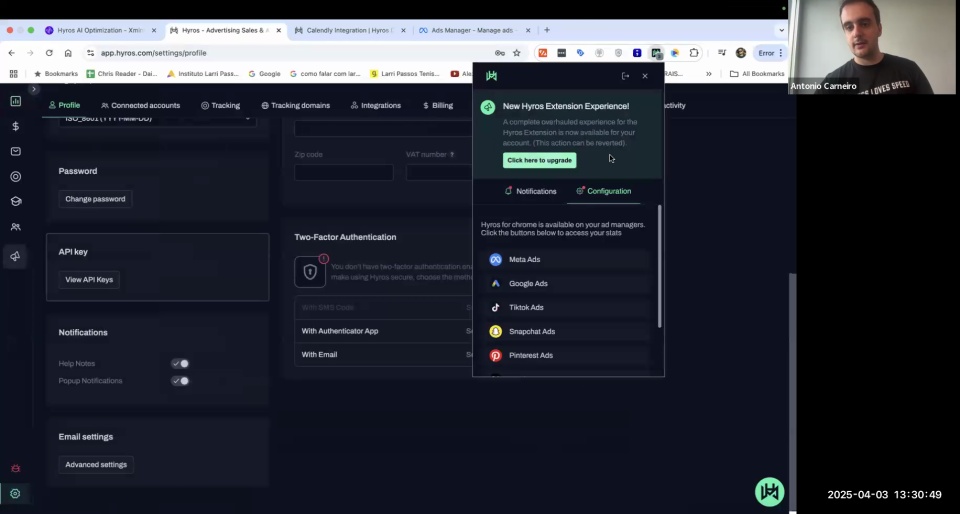The width and height of the screenshot is (960, 514).
Task: Open the reports chart icon in sidebar
Action: (15, 101)
